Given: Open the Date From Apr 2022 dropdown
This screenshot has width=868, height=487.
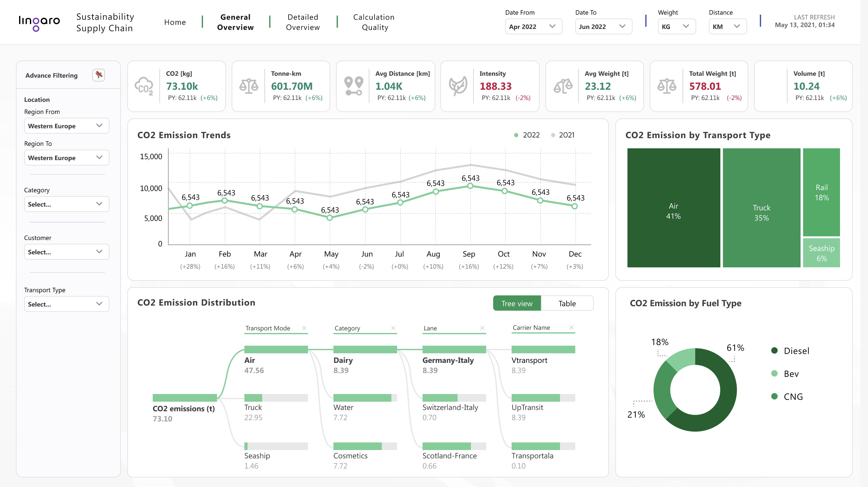Looking at the screenshot, I should pyautogui.click(x=533, y=27).
